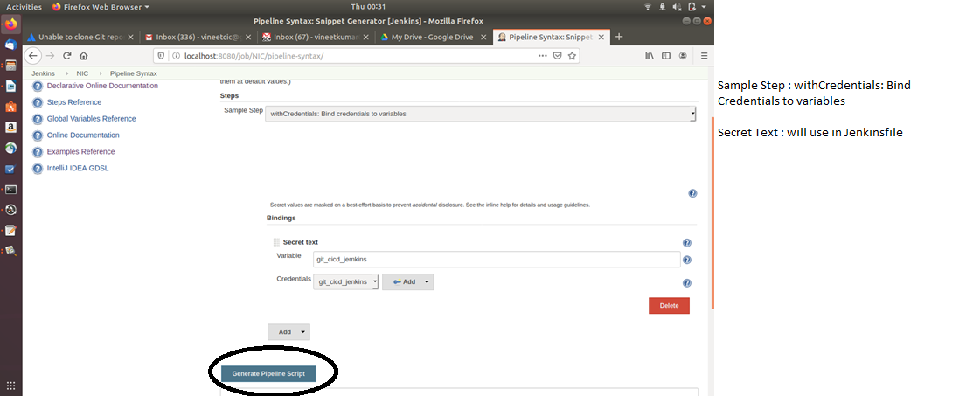This screenshot has width=980, height=396.
Task: Click Pipeline Syntax breadcrumb
Action: point(134,73)
